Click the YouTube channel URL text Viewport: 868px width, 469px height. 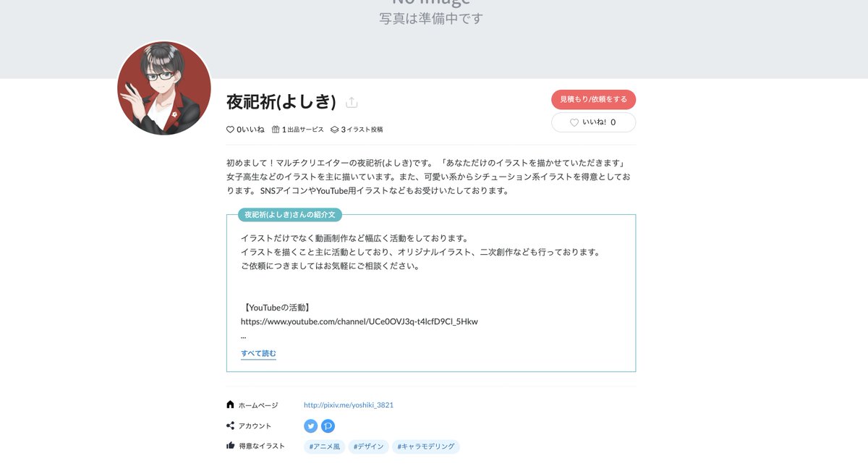coord(359,321)
